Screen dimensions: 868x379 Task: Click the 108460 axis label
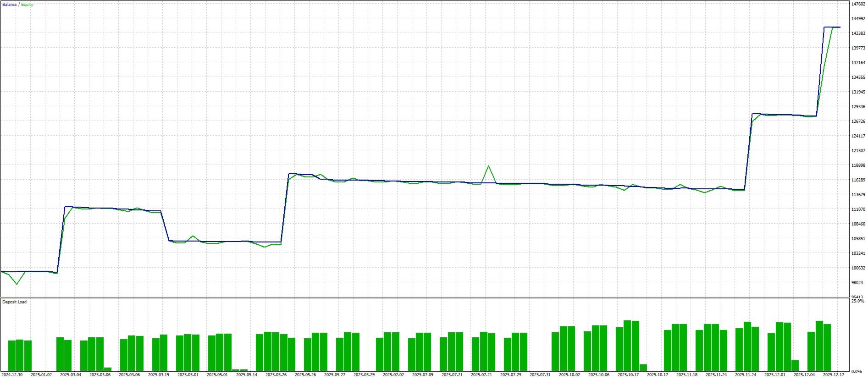858,224
